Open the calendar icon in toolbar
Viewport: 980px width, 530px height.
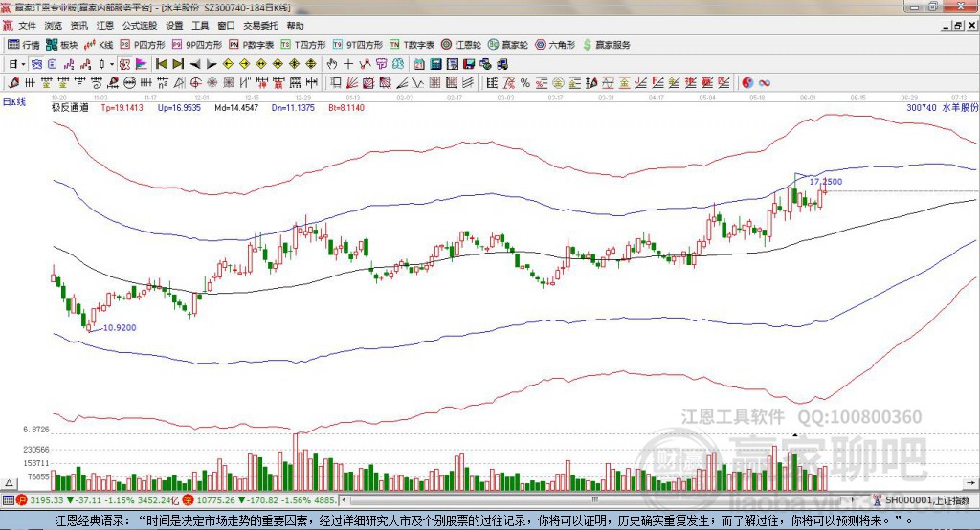(x=419, y=64)
